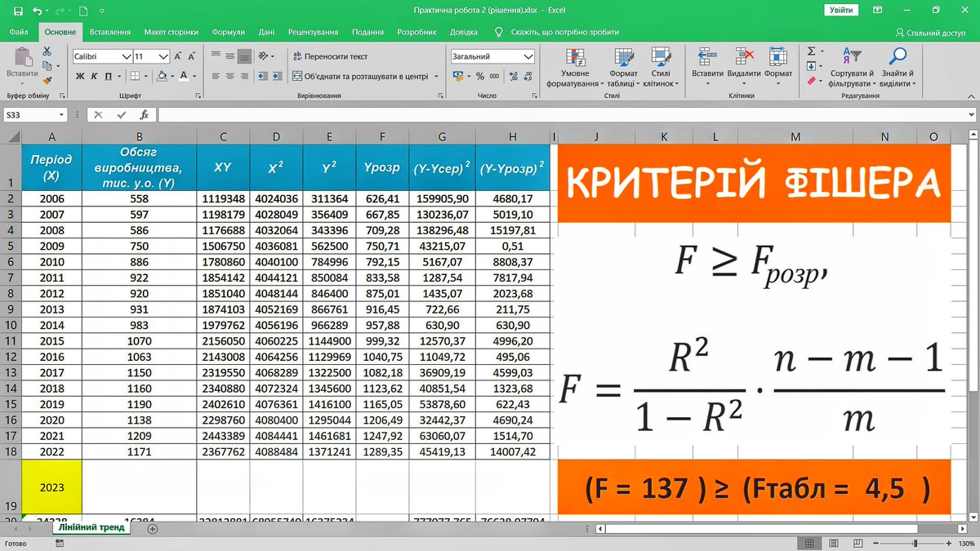Screen dimensions: 980x551
Task: Open the 'Загальний' number format dropdown
Action: click(528, 56)
